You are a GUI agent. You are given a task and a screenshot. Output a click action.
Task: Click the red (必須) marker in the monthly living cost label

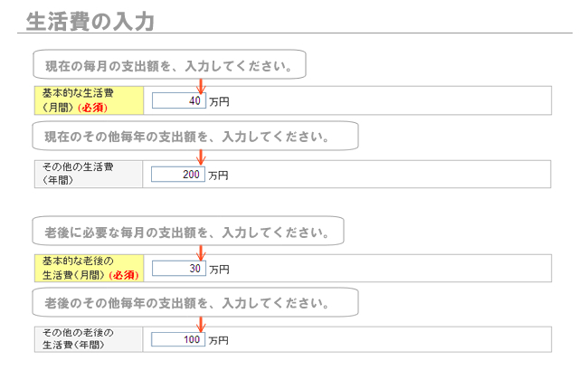(92, 108)
